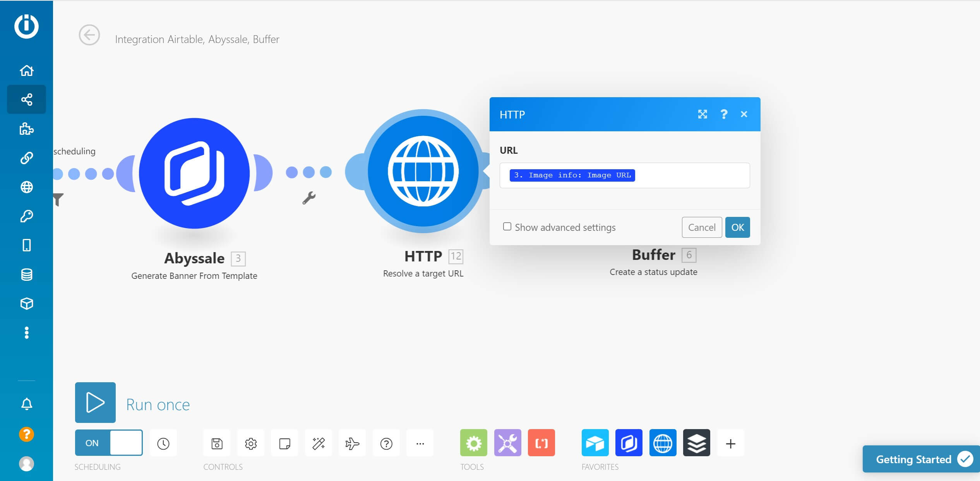Save scenario with disk icon
Viewport: 980px width, 481px height.
[217, 443]
